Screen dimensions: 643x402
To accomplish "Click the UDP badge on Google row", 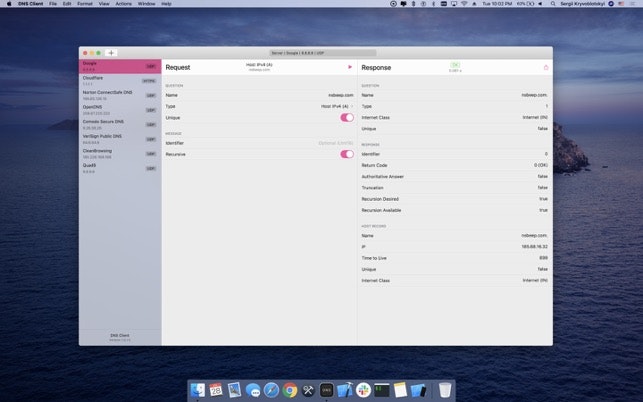I will (151, 66).
